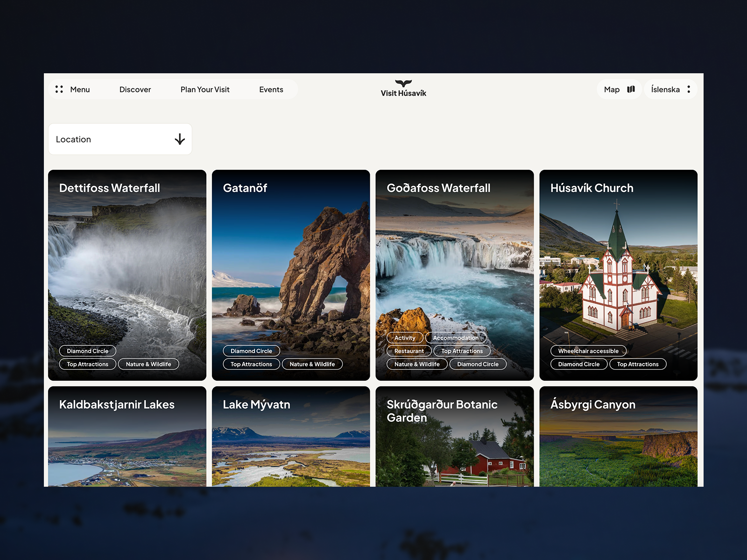
Task: Click Diamond Circle tag on Dettifoss card
Action: pos(87,351)
